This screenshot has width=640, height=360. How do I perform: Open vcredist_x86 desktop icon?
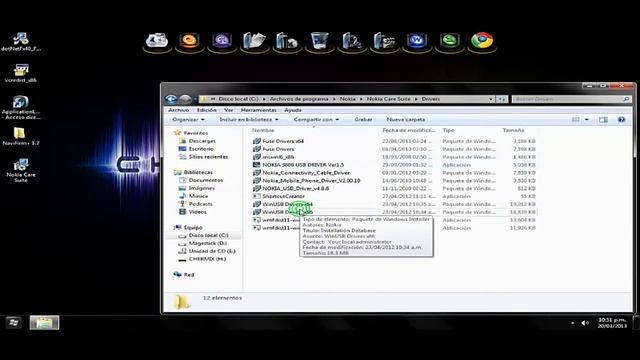coord(20,73)
